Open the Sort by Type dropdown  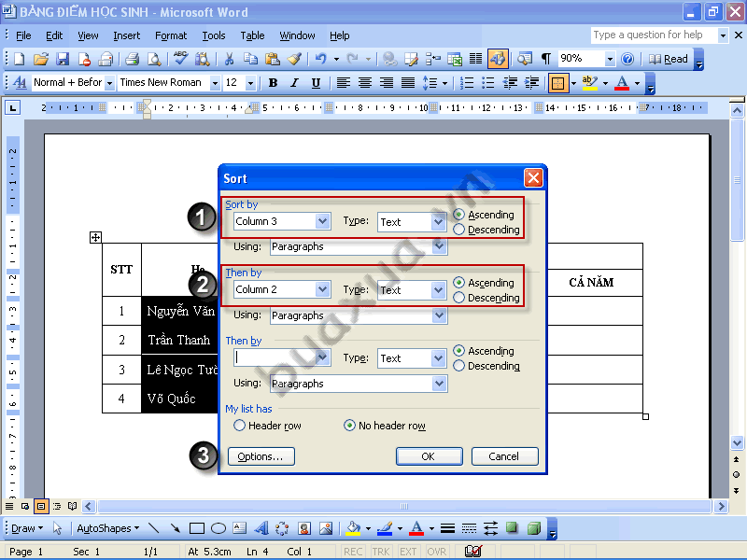click(x=438, y=222)
